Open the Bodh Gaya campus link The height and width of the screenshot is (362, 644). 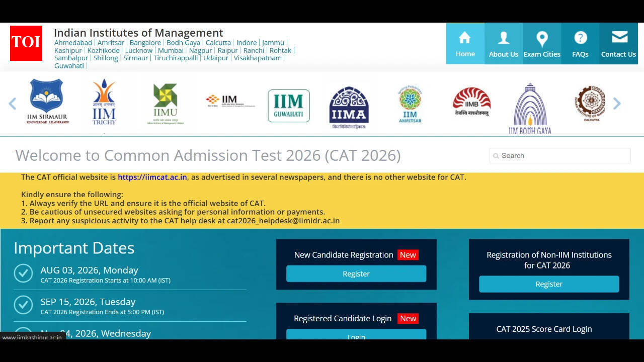(183, 43)
